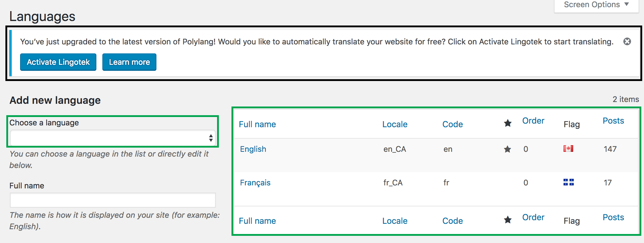Screen dimensions: 644x243
Task: Click the 147 posts count
Action: 610,149
